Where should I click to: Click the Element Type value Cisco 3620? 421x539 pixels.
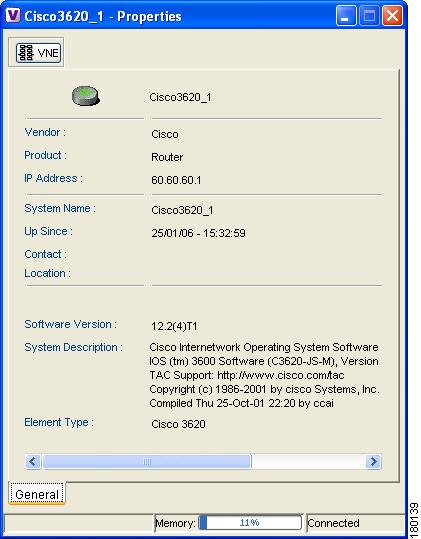[178, 424]
